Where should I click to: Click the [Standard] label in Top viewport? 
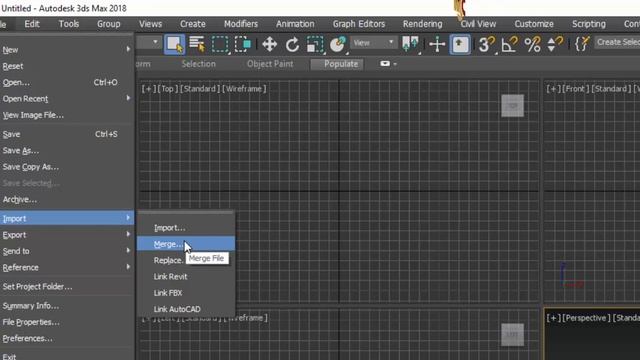pyautogui.click(x=199, y=89)
